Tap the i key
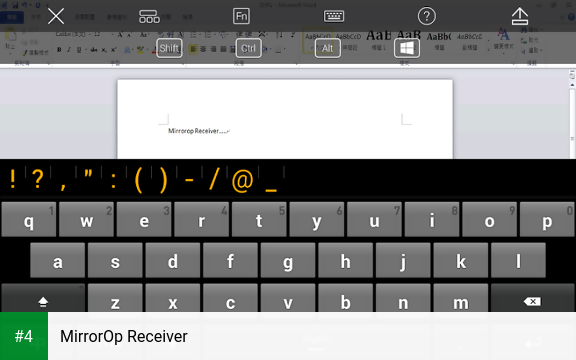The width and height of the screenshot is (576, 360). [x=432, y=219]
